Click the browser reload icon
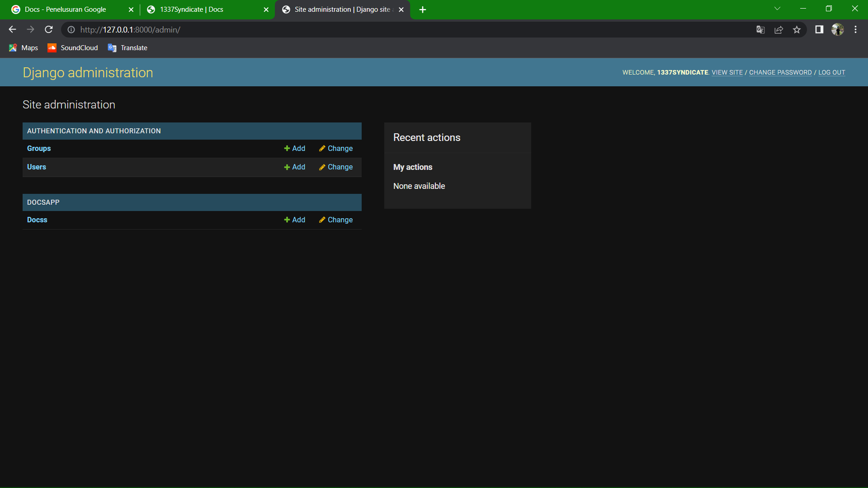The image size is (868, 488). coord(49,30)
